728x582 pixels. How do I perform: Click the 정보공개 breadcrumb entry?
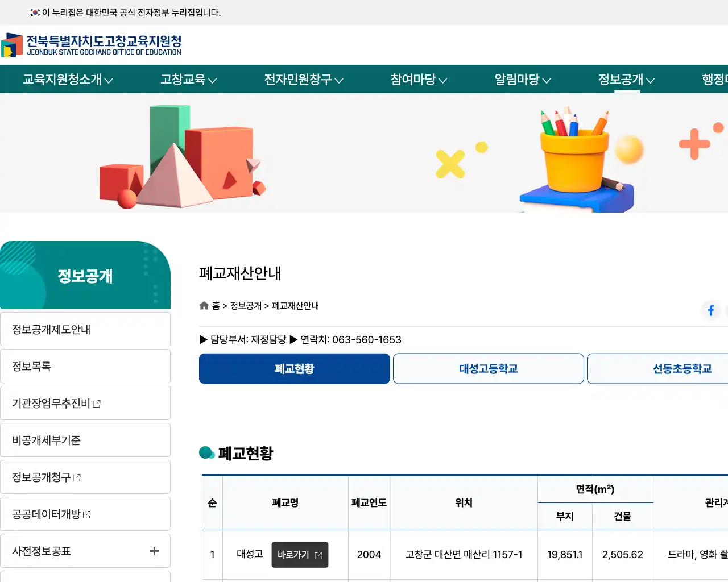[x=246, y=306]
